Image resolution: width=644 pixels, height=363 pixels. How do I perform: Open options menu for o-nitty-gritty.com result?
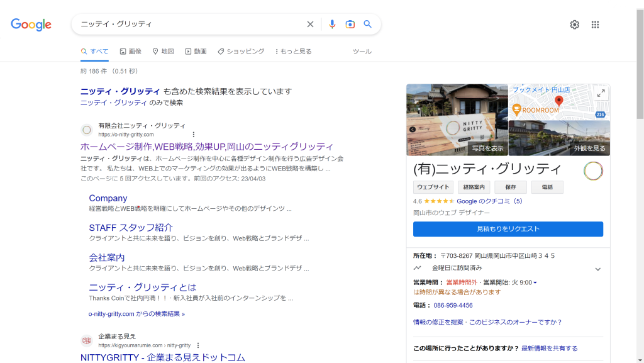coord(194,135)
